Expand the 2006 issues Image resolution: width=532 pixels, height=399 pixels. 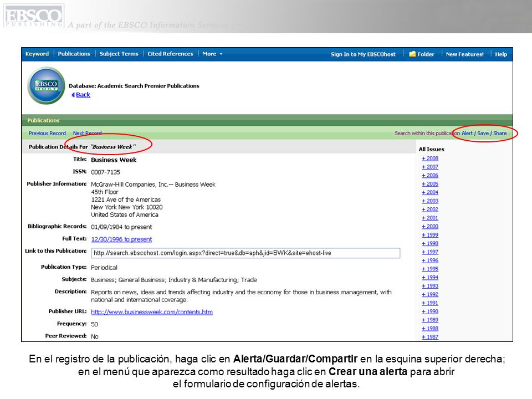[x=430, y=176]
